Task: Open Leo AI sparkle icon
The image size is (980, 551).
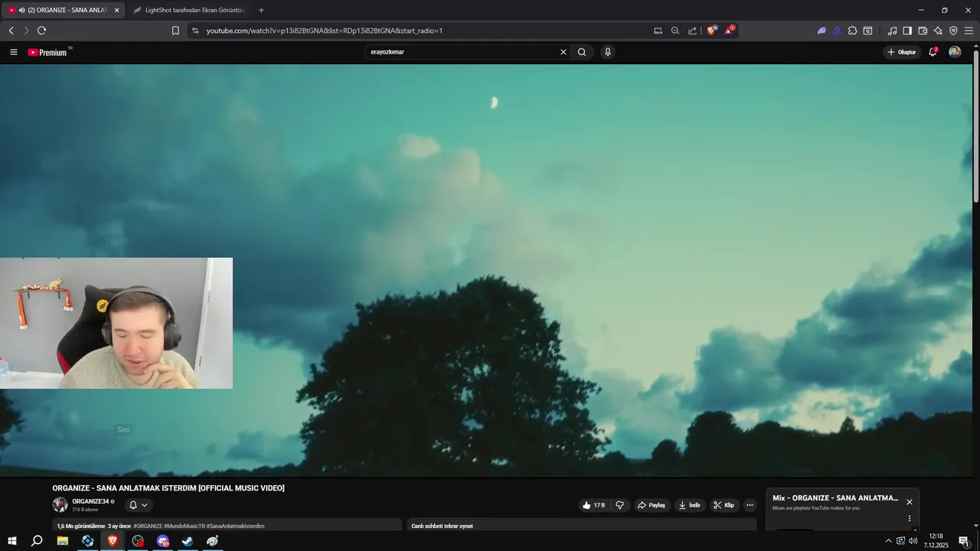Action: click(x=938, y=31)
